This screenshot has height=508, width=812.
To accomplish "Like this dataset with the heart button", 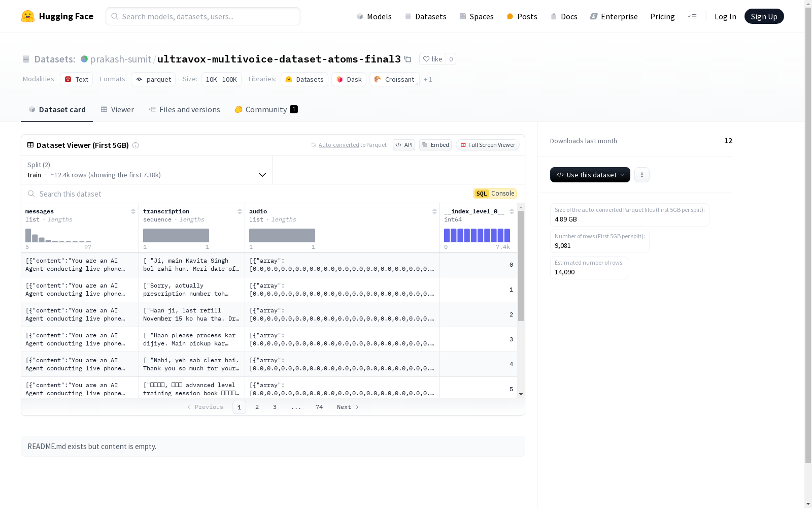I will pos(432,59).
